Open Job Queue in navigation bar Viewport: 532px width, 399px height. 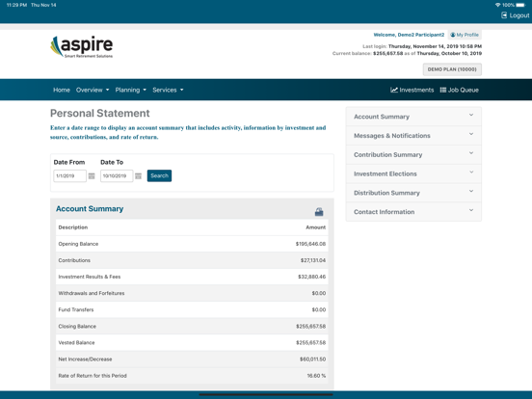[x=459, y=90]
